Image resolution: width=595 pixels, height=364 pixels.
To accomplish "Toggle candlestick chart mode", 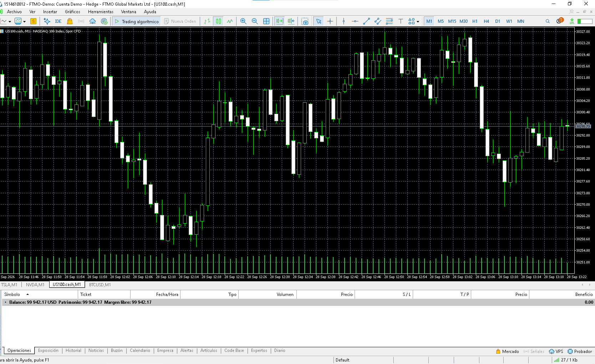I will (x=218, y=21).
